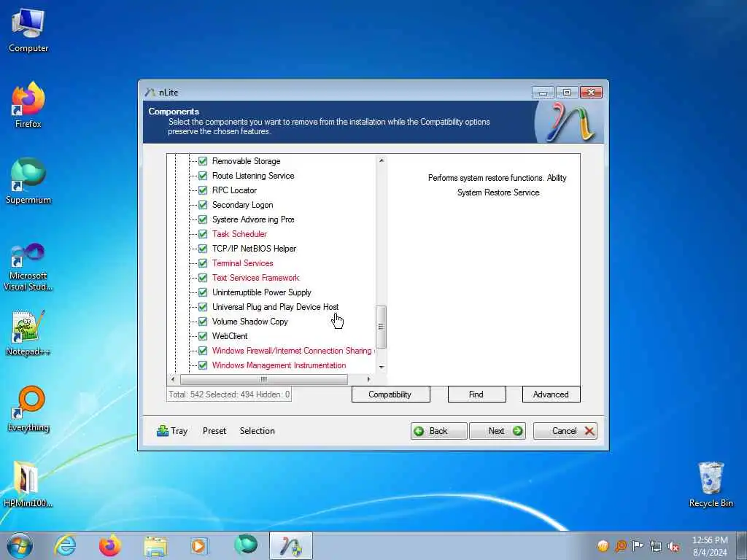
Task: Launch Internet Explorer from the taskbar
Action: (65, 545)
